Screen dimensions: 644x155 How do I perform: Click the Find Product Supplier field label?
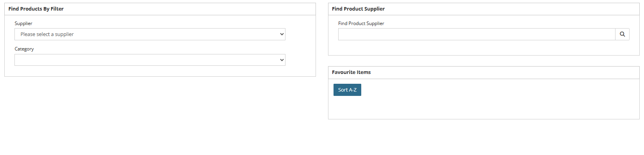tap(361, 23)
